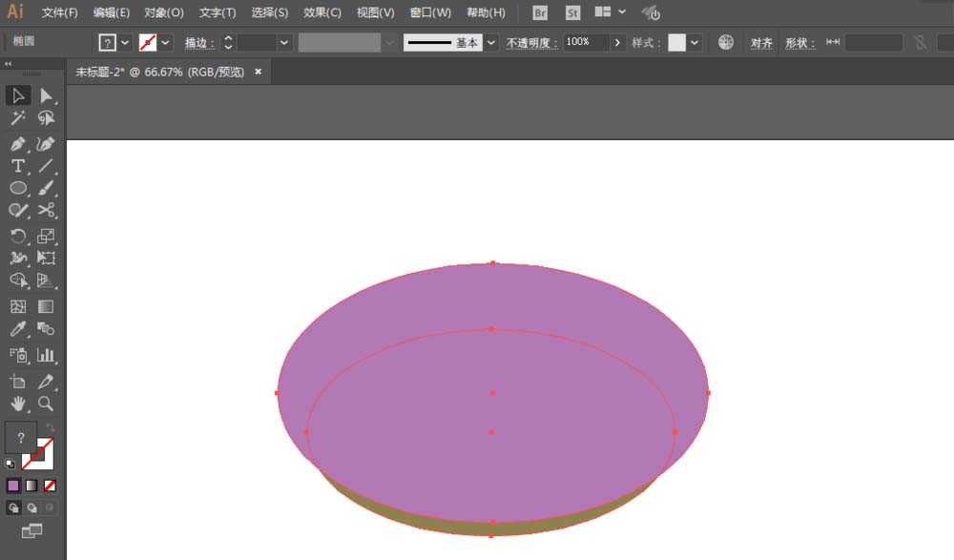Select the Zoom magnifier tool
The width and height of the screenshot is (954, 560).
click(x=46, y=404)
